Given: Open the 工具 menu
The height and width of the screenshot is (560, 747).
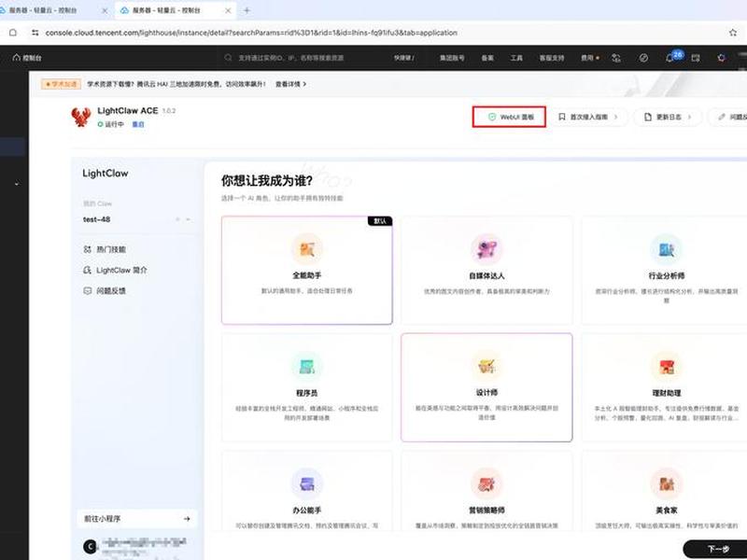Looking at the screenshot, I should tap(516, 58).
